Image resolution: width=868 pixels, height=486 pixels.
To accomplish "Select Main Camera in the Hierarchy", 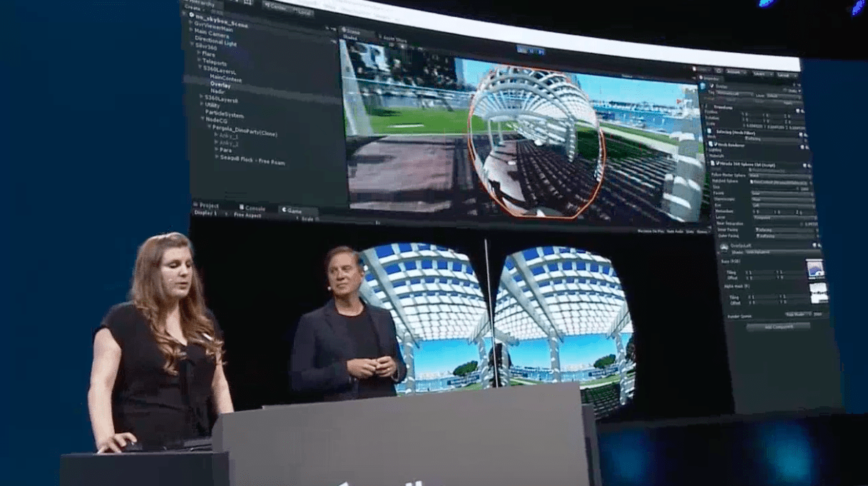I will tap(211, 31).
